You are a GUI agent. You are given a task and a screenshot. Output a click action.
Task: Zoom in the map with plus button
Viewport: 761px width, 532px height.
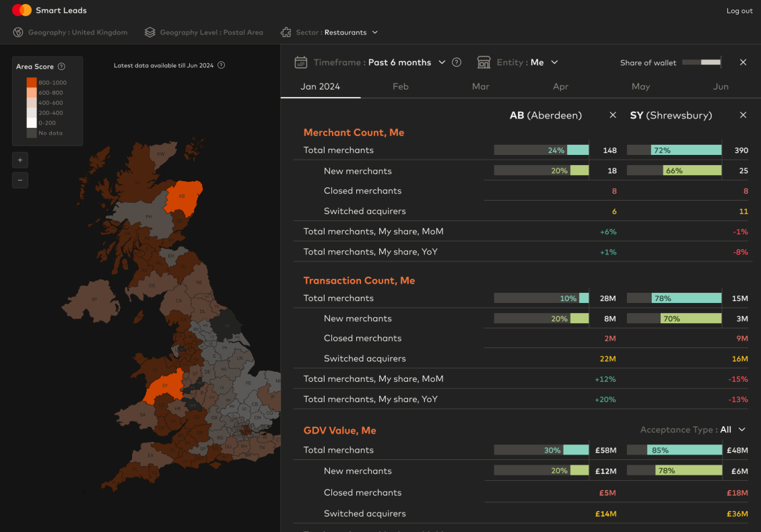point(20,160)
